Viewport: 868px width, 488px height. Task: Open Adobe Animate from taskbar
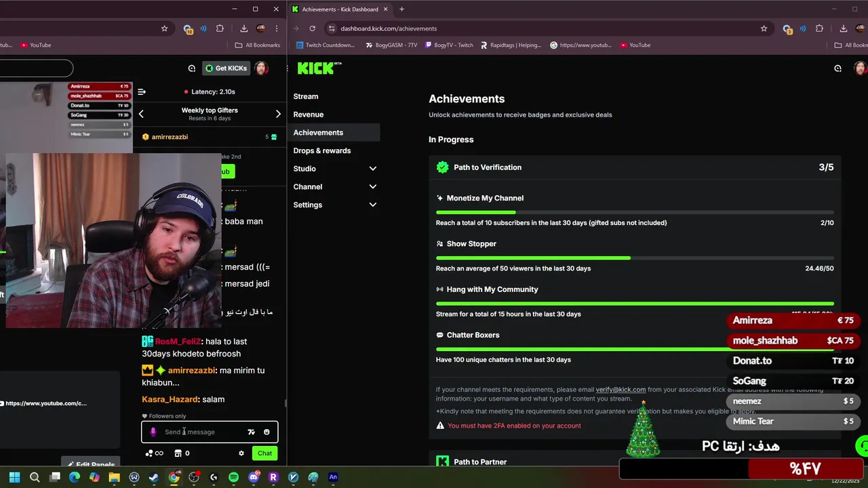[333, 477]
